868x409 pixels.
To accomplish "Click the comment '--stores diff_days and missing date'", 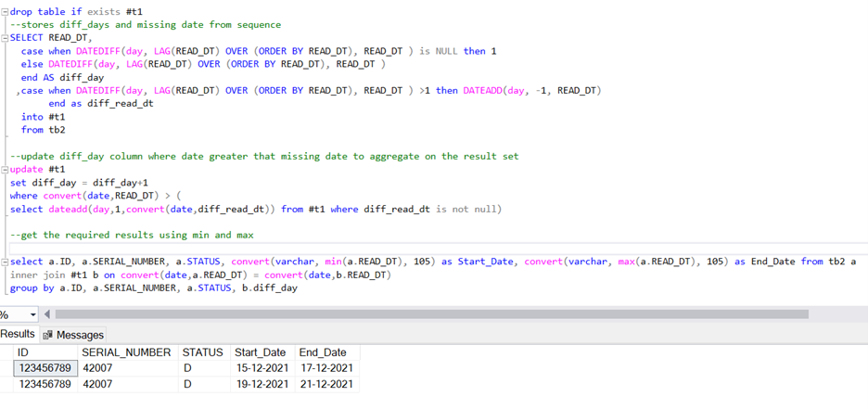I will click(x=146, y=25).
